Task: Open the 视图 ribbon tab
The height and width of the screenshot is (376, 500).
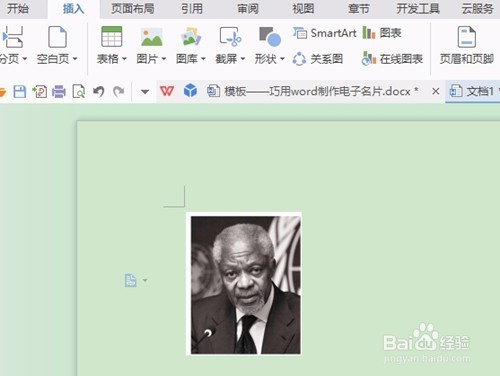Action: coord(303,9)
